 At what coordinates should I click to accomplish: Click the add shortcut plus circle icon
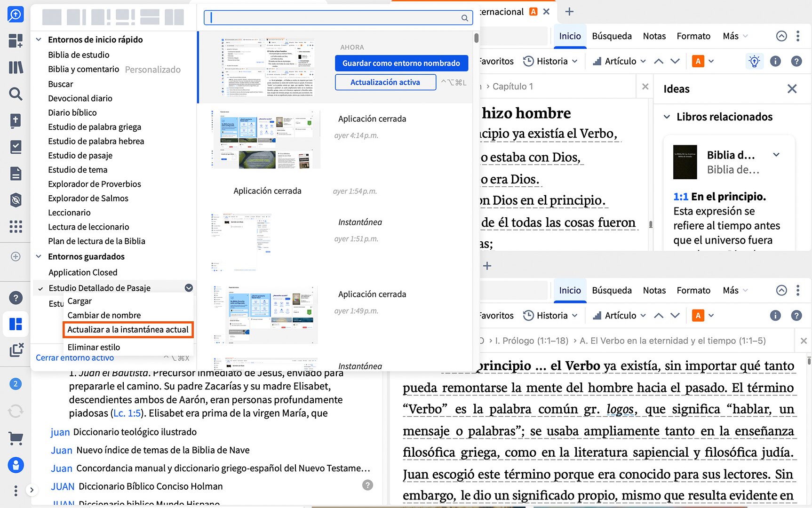pos(16,256)
